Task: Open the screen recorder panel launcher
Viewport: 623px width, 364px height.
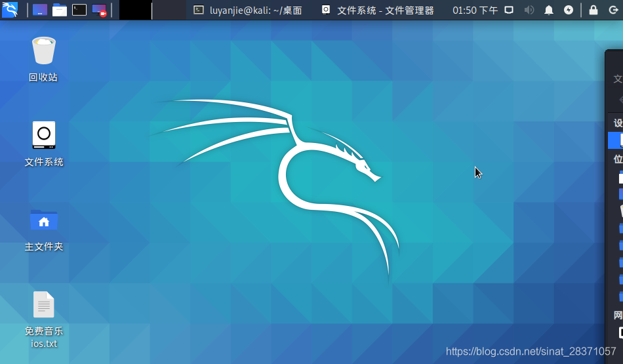Action: (x=99, y=10)
